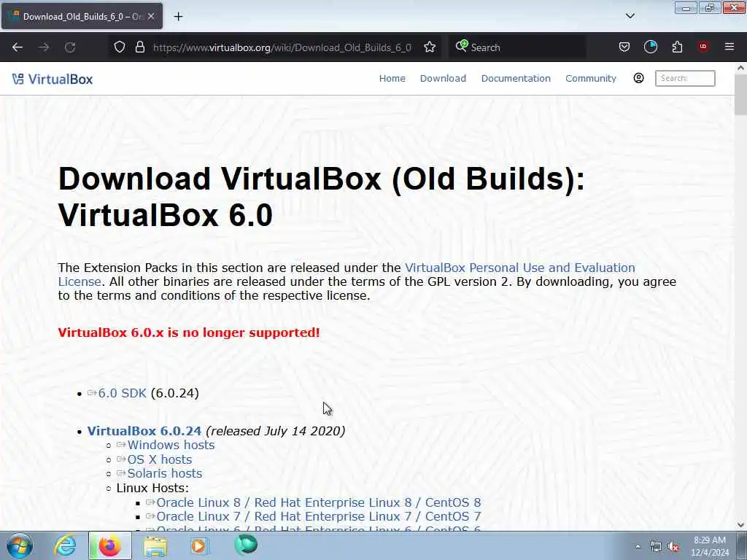Open Windows Explorer folder in taskbar
747x560 pixels.
(155, 545)
